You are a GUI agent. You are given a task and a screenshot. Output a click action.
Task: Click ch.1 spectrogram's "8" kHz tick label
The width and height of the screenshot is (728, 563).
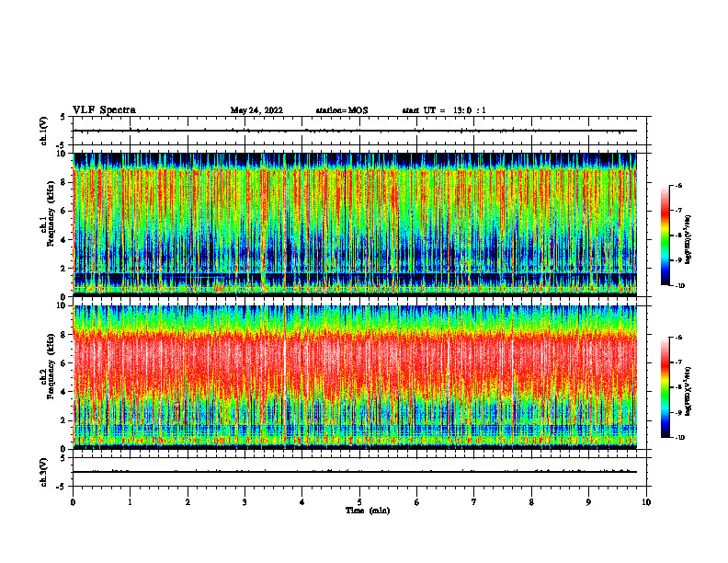pos(64,182)
